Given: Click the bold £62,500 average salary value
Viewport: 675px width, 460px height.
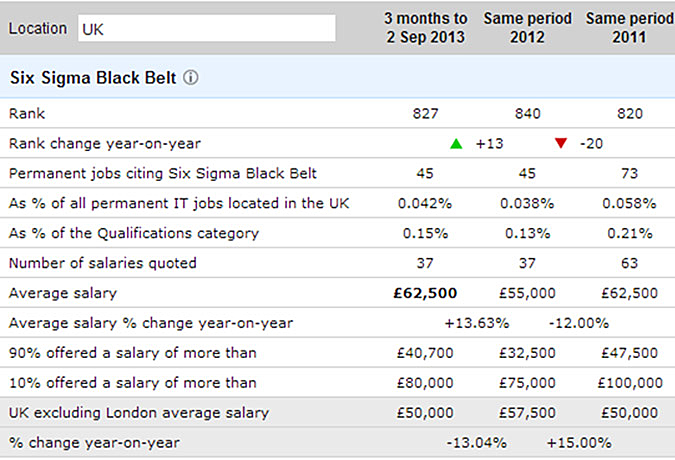Looking at the screenshot, I should (x=425, y=293).
